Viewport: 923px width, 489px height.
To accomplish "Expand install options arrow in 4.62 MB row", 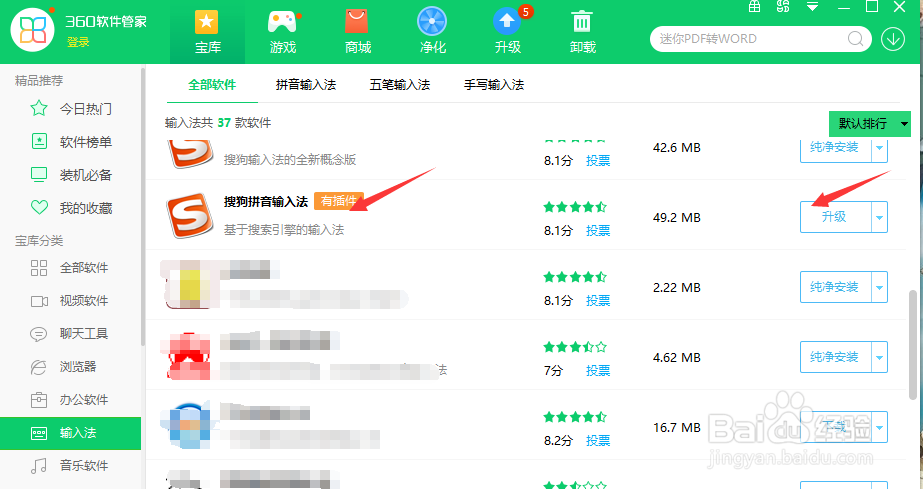I will tap(879, 357).
